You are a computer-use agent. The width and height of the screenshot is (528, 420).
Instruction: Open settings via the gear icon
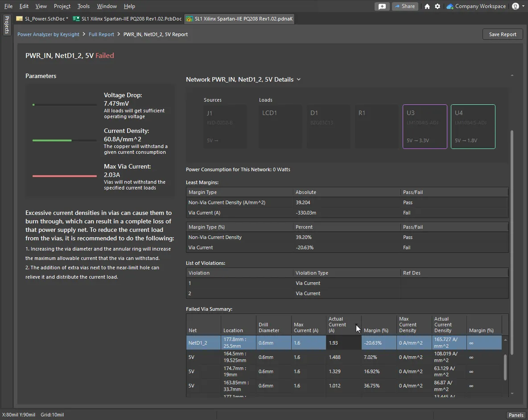(x=437, y=6)
